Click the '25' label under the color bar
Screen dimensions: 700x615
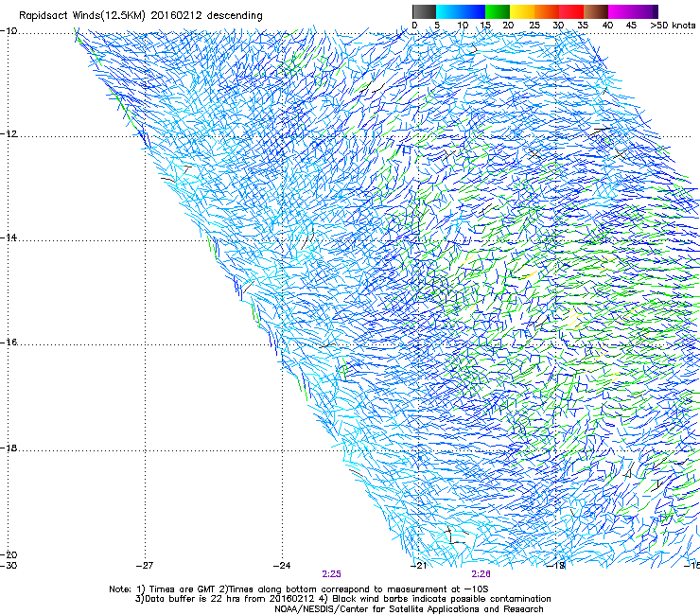coord(534,26)
